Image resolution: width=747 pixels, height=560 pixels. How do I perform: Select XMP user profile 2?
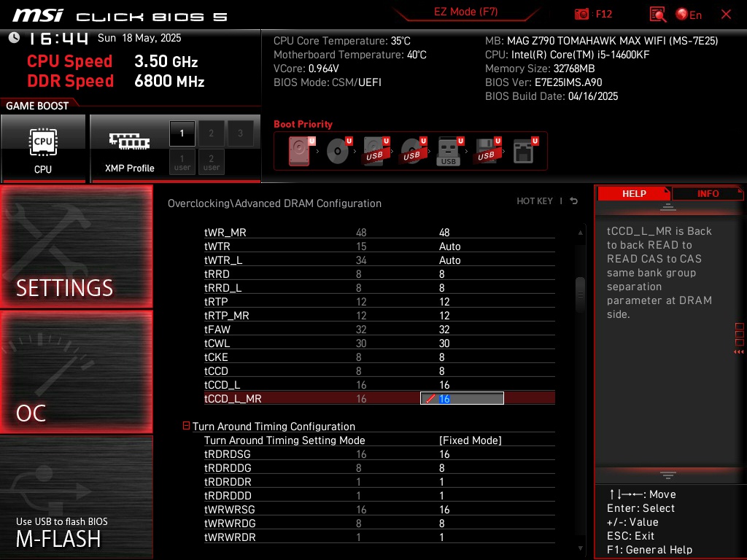click(x=211, y=162)
